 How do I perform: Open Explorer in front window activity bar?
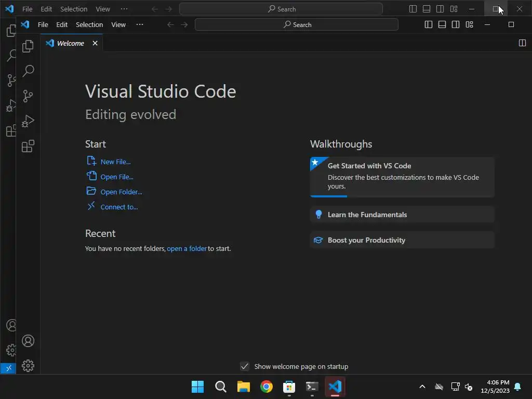point(28,46)
